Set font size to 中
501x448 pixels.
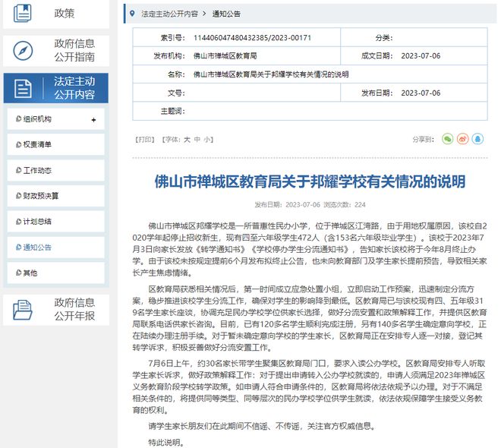pyautogui.click(x=197, y=140)
